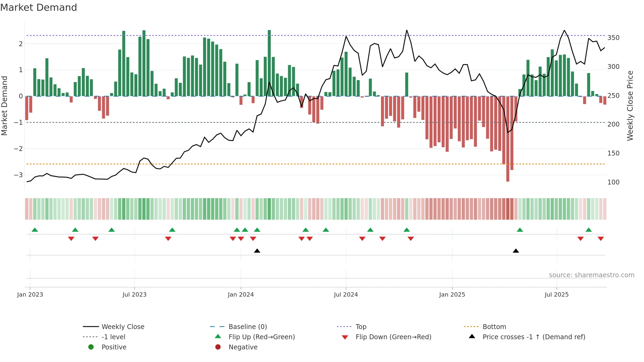This screenshot has width=644, height=362.
Task: Click the black price-cross marker in spring 2025
Action: (516, 251)
